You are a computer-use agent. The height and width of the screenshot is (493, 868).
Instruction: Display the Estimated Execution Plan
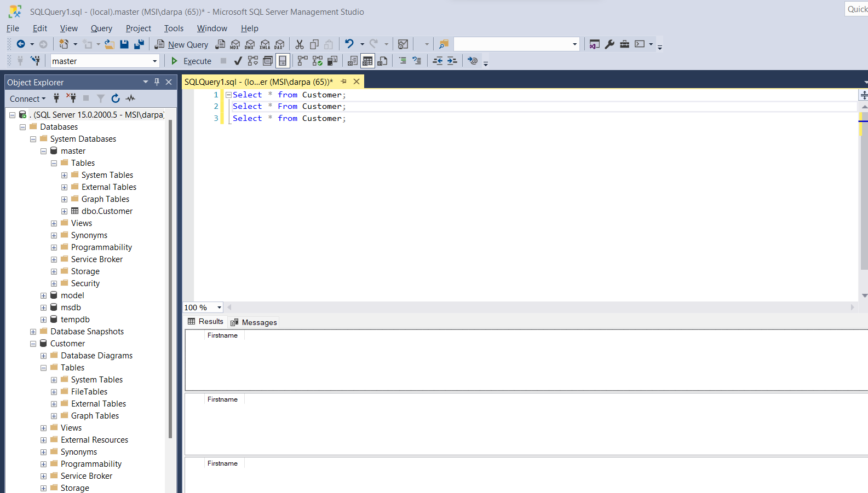[252, 61]
